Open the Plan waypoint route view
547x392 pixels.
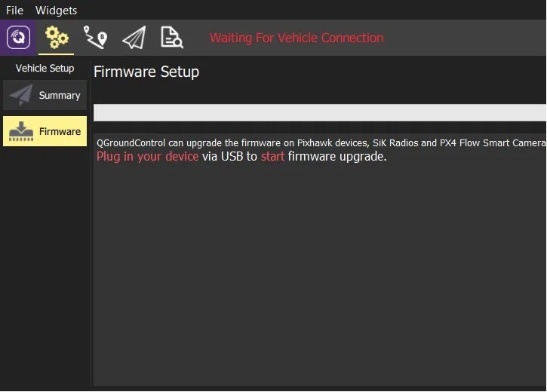pos(95,37)
